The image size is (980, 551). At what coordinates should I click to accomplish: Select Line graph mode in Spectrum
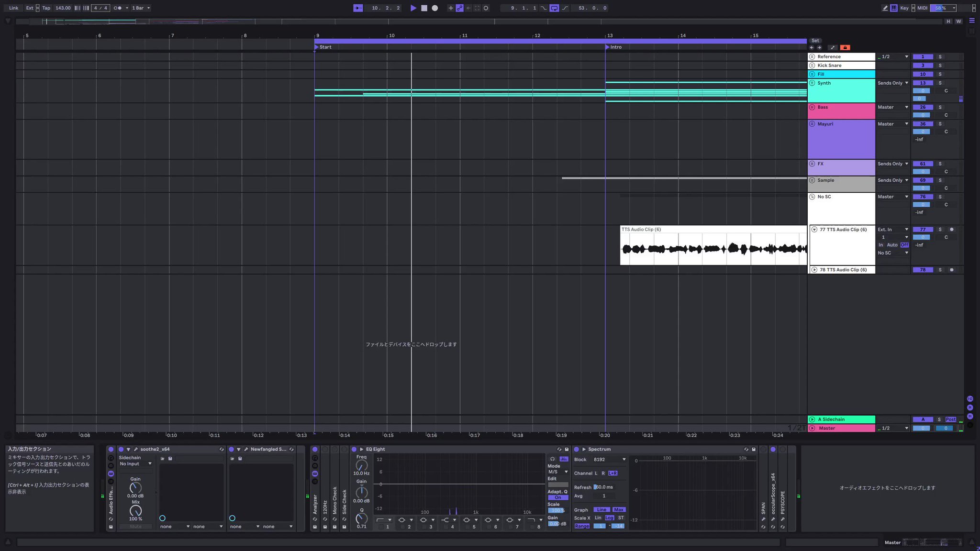pos(601,510)
